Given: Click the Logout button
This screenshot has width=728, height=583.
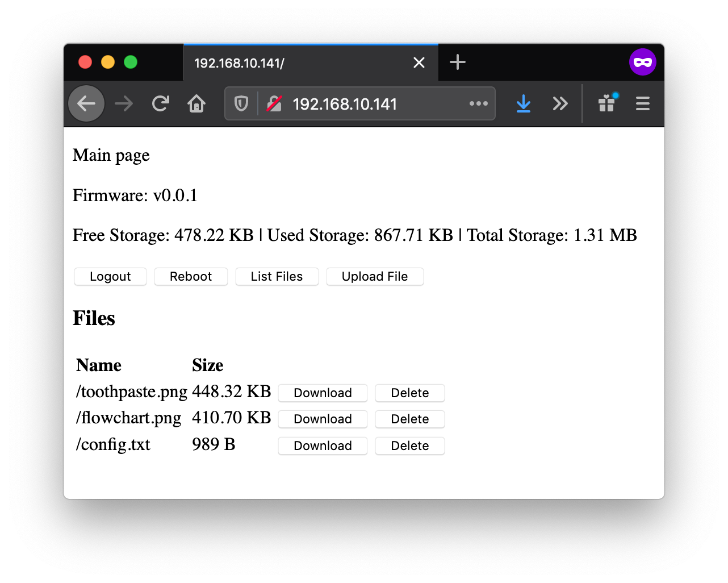Looking at the screenshot, I should 110,277.
